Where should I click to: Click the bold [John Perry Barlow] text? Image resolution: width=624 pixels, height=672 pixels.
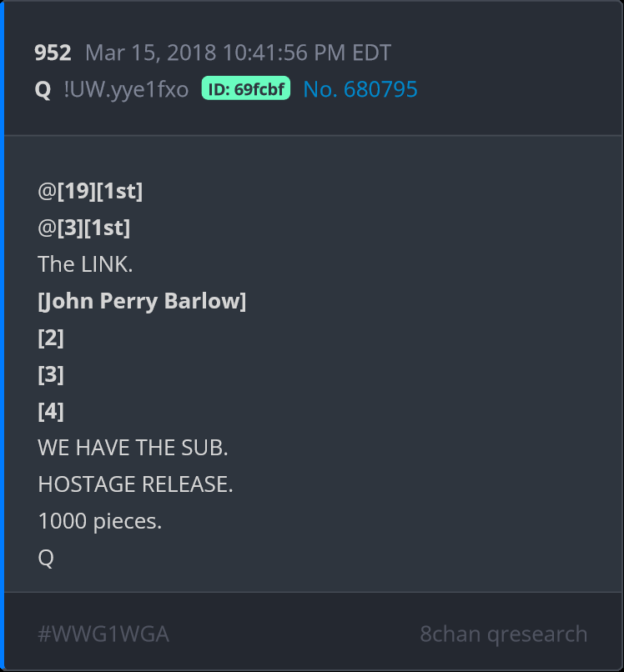(x=142, y=301)
